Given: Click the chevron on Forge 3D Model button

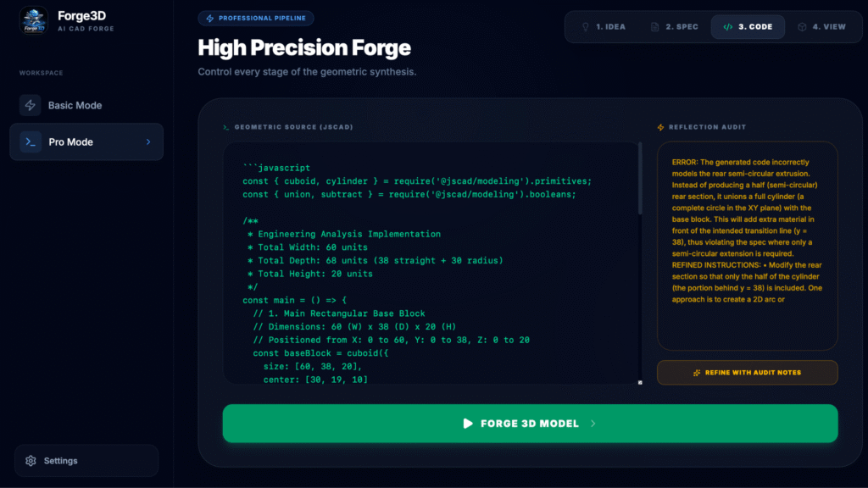Looking at the screenshot, I should (x=593, y=424).
